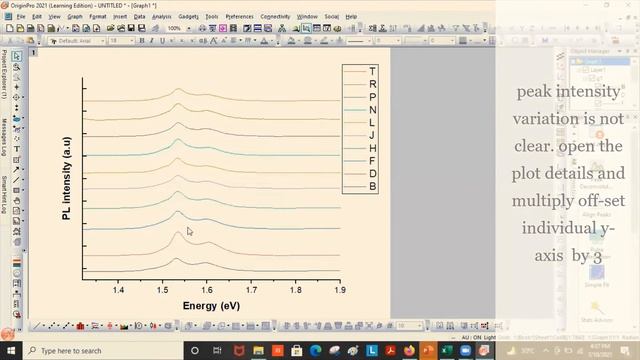The width and height of the screenshot is (640, 360).
Task: Click layer 1 icon on graph page
Action: pos(34,53)
